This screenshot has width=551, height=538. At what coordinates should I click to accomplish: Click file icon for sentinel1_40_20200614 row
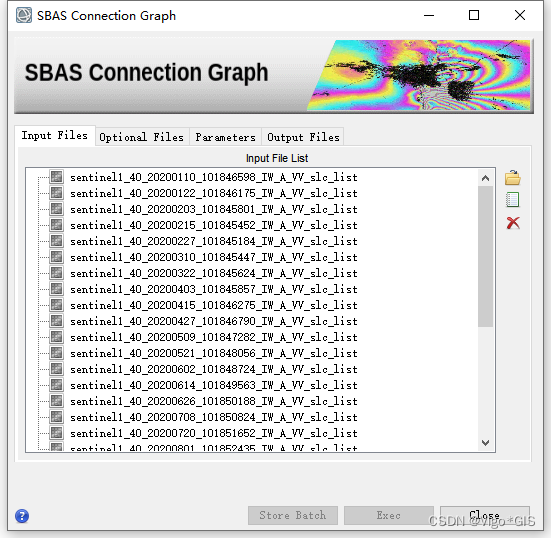pos(56,384)
